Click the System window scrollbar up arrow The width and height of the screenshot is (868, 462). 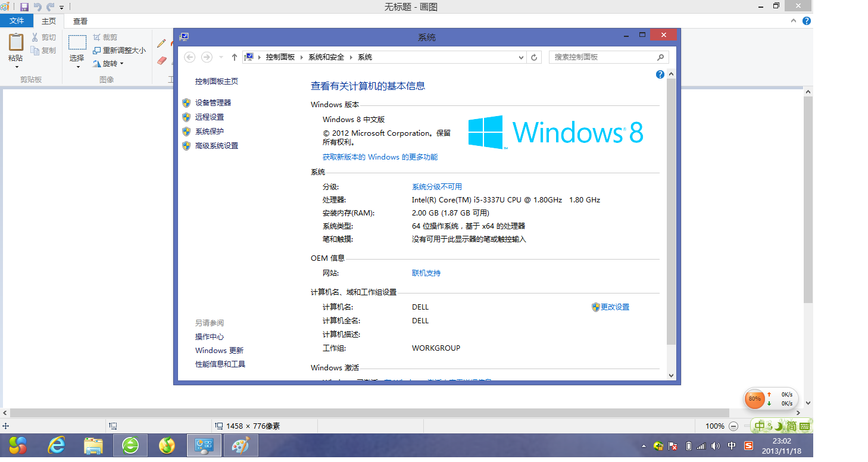(x=672, y=74)
